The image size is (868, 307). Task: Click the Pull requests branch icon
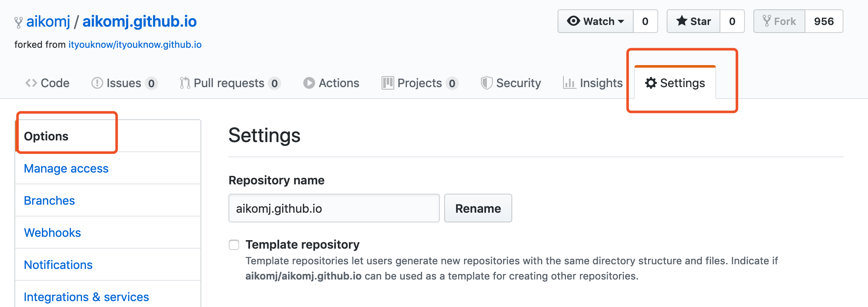pos(185,83)
